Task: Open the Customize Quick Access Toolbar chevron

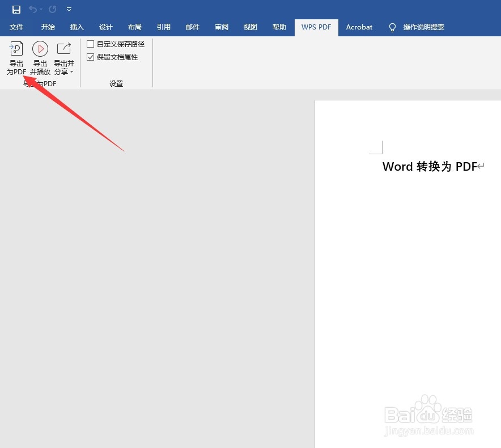Action: 69,9
